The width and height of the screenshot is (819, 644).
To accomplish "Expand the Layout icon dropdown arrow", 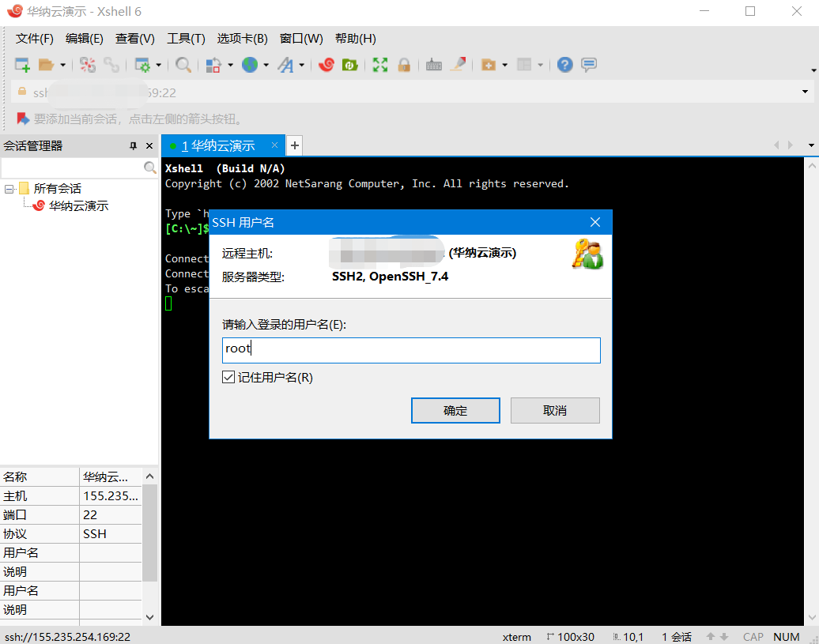I will pyautogui.click(x=540, y=66).
